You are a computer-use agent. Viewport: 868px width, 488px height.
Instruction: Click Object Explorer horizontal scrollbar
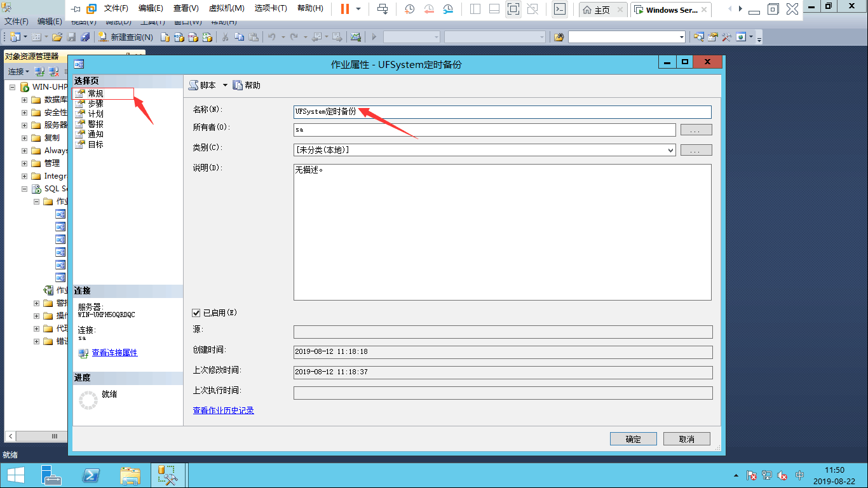40,436
